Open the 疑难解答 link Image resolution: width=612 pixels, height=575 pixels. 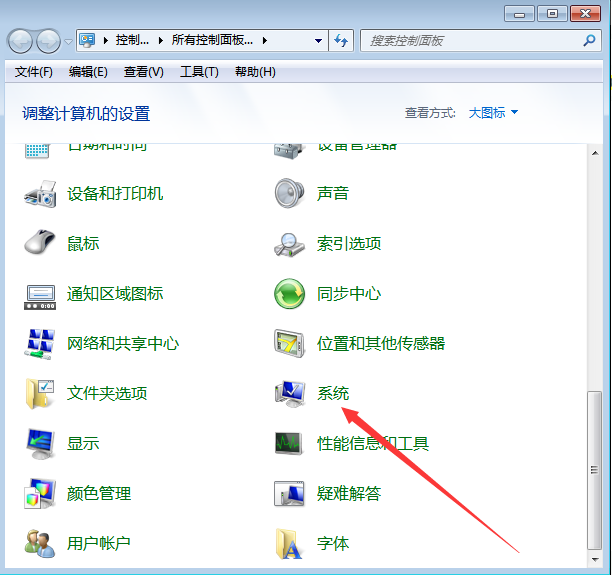tap(349, 493)
